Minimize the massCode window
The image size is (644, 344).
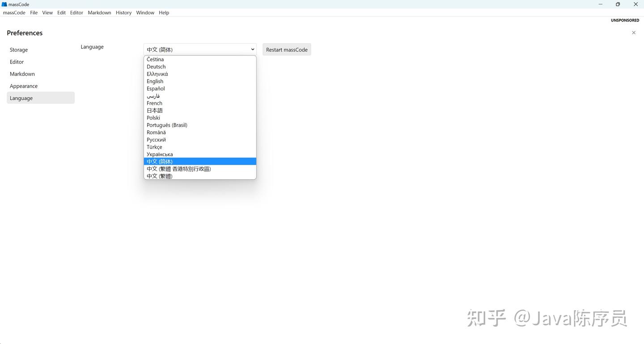[x=600, y=4]
